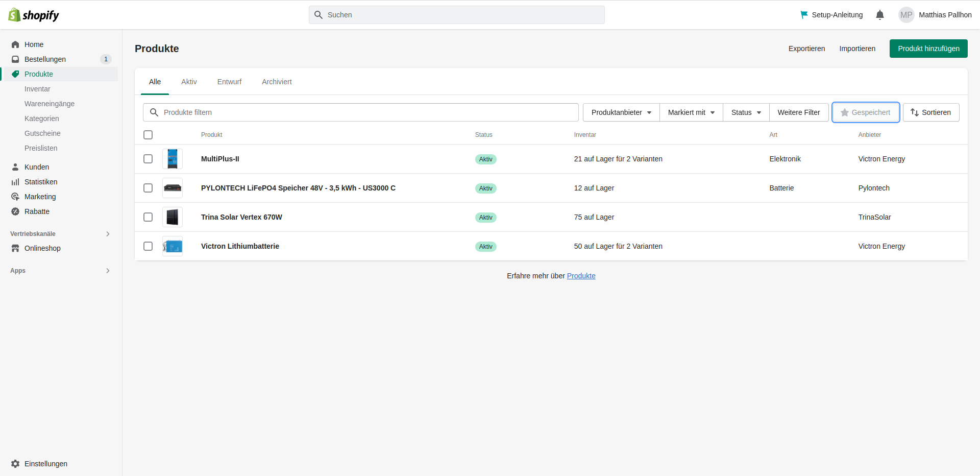Select the Victron Lithiumbatterie checkbox
Viewport: 980px width, 476px height.
(x=148, y=246)
